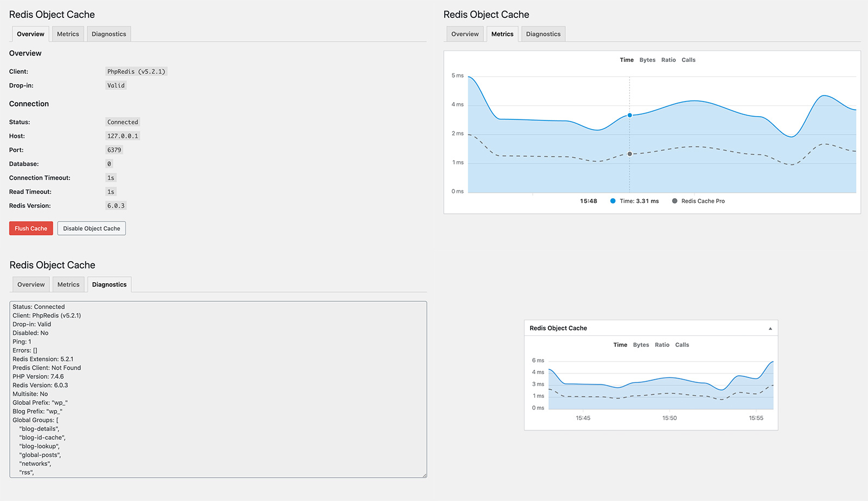
Task: Select the Time metric in the dashboard widget
Action: click(620, 345)
